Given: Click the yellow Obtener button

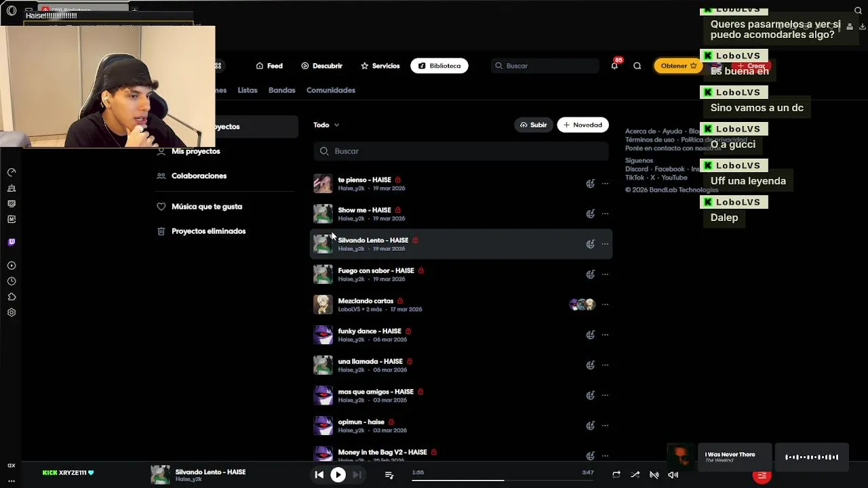Looking at the screenshot, I should click(678, 66).
